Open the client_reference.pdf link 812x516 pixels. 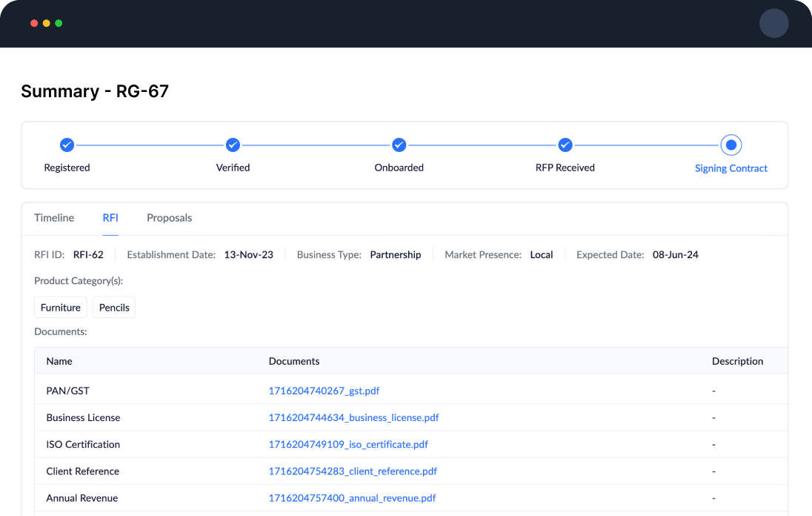coord(353,471)
